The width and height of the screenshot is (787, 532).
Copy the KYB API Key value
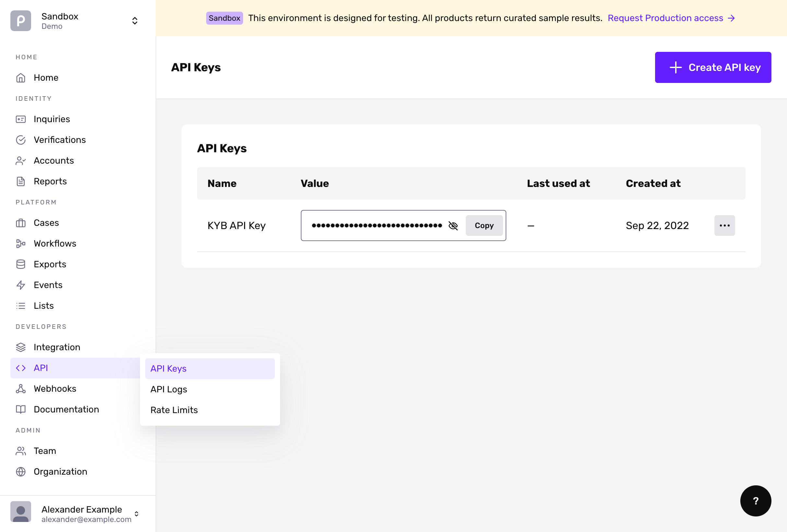pos(484,226)
